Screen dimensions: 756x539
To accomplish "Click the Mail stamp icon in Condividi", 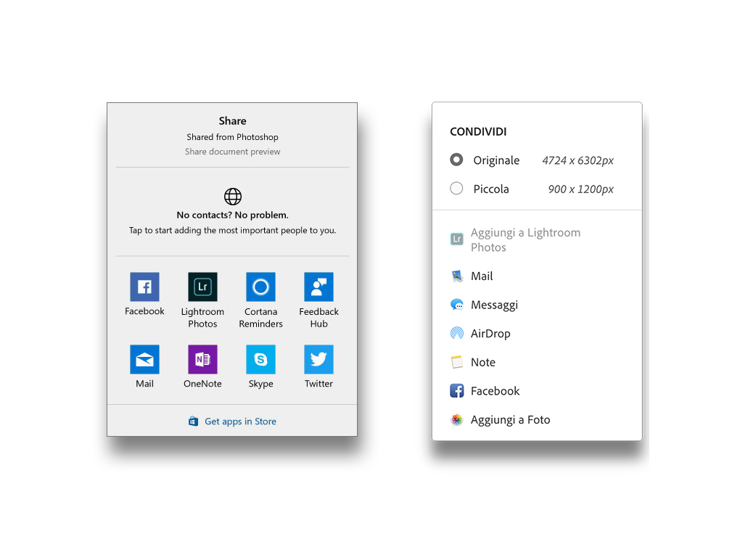I will tap(457, 276).
